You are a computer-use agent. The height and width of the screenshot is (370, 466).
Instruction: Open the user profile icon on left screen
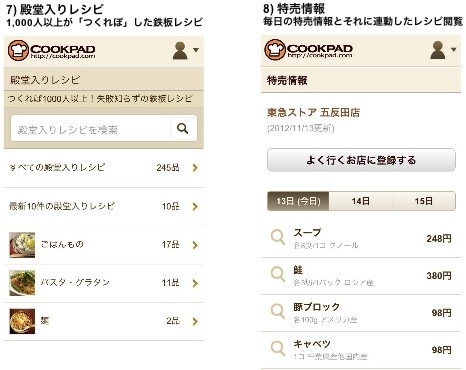(x=180, y=51)
